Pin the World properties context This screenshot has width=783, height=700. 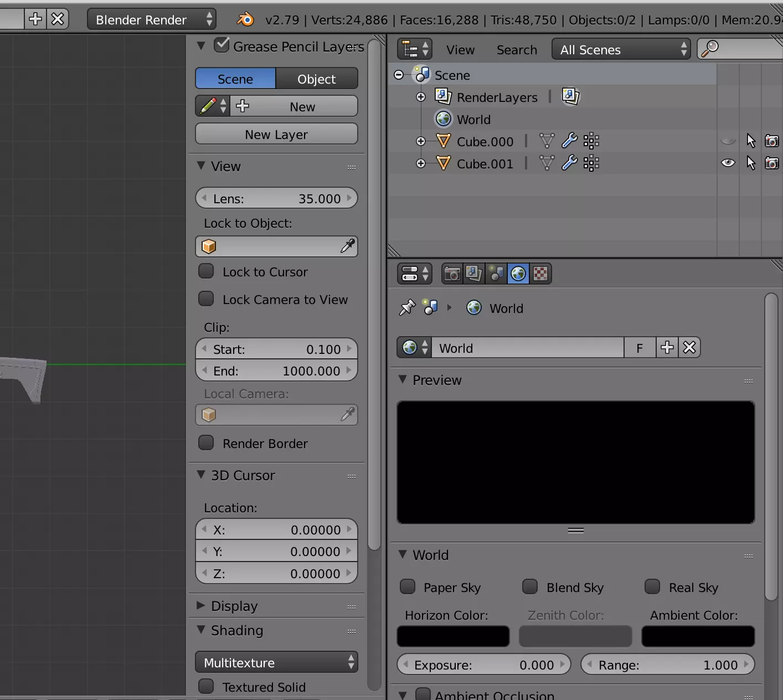point(407,307)
